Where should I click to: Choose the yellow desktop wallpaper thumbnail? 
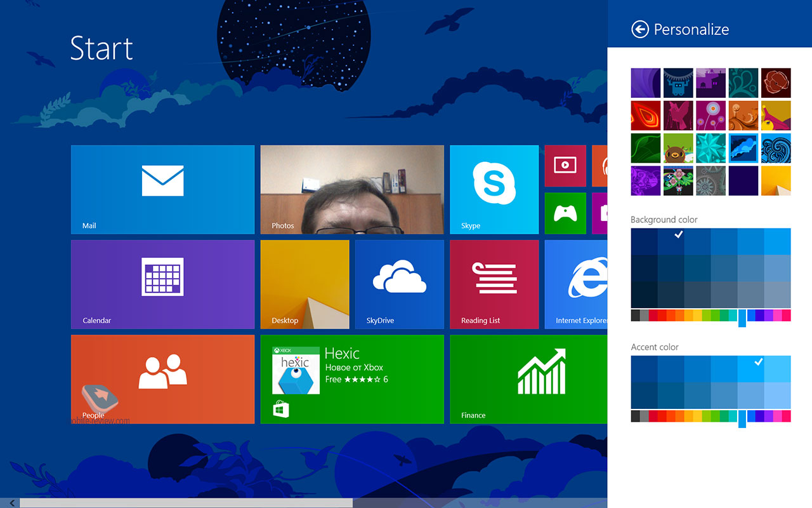776,180
